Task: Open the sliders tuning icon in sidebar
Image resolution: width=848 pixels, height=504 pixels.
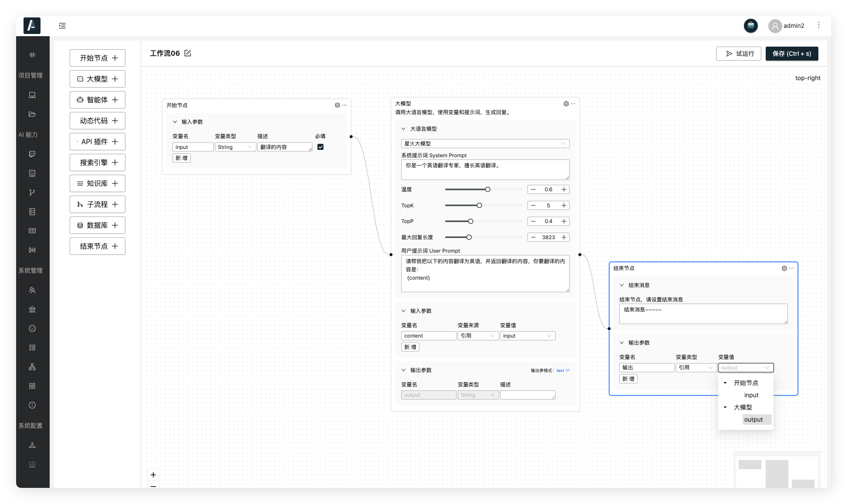Action: pos(32,250)
